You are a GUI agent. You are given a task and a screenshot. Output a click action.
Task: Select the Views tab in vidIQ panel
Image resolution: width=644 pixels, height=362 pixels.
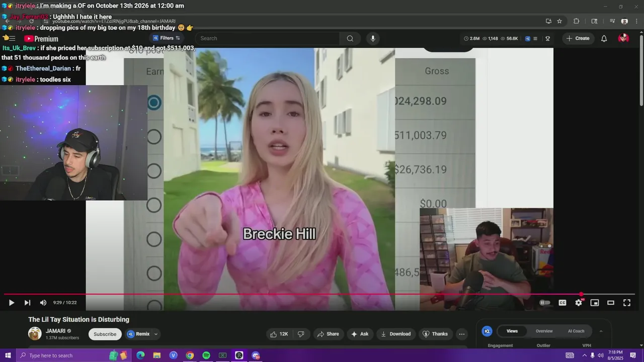click(512, 331)
